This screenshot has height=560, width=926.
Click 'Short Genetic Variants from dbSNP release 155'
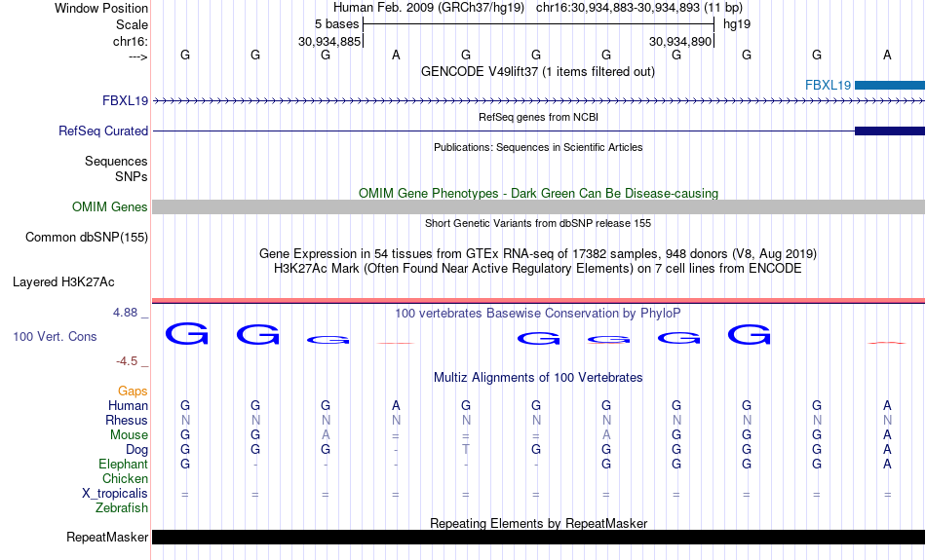pos(538,224)
